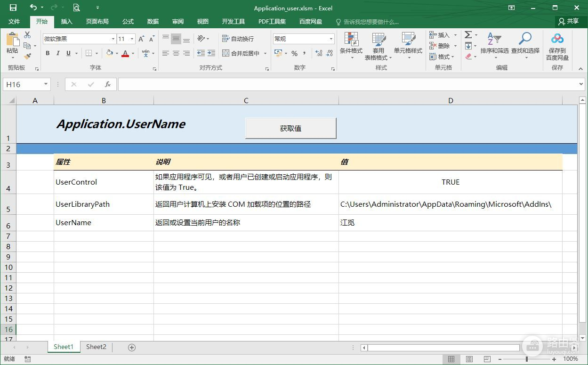
Task: Toggle italic formatting
Action: [58, 53]
